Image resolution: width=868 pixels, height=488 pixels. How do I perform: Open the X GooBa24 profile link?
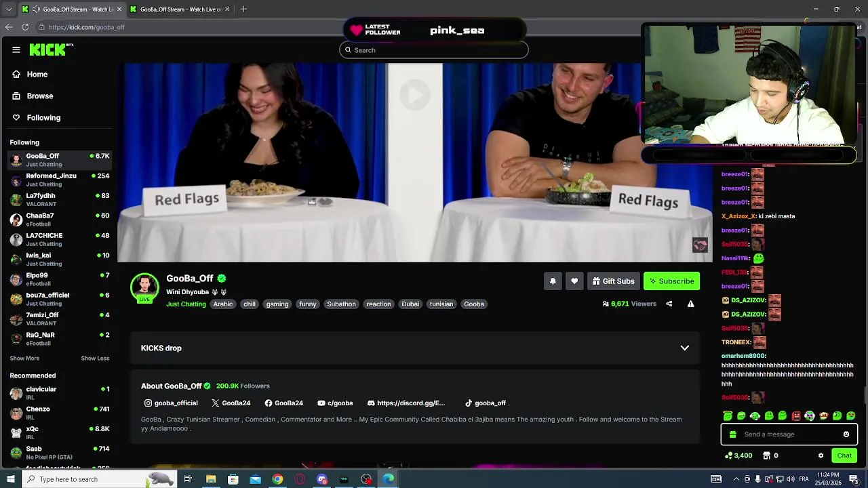point(231,403)
